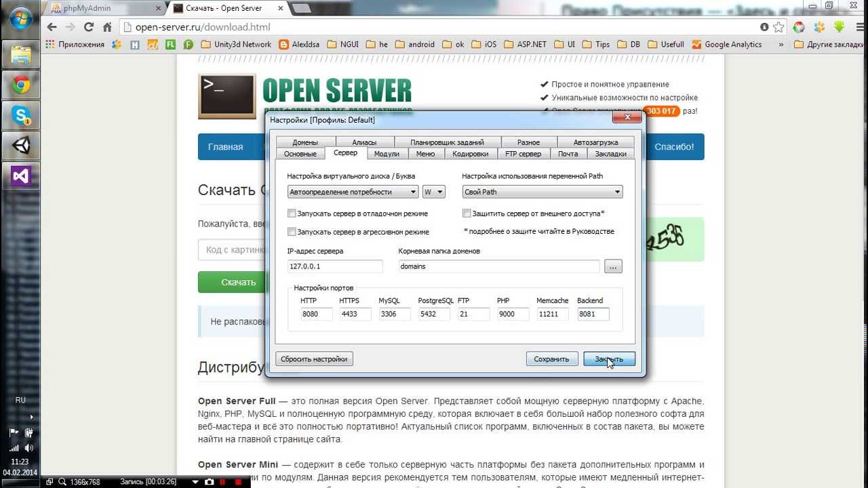Open the Разное tab
868x488 pixels.
(x=528, y=142)
